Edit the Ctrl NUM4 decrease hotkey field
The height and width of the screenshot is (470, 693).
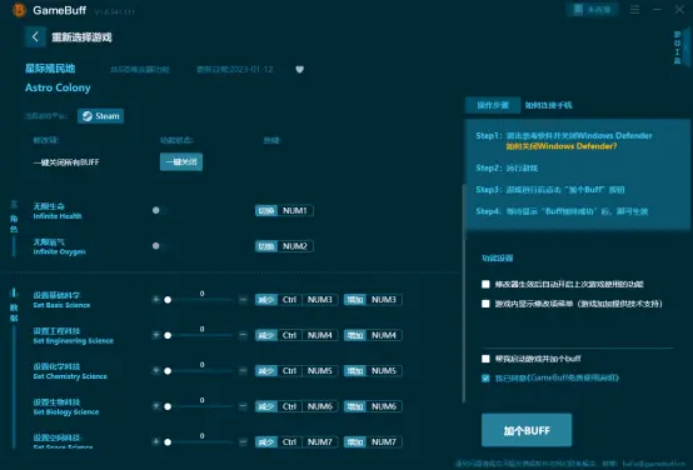[308, 335]
